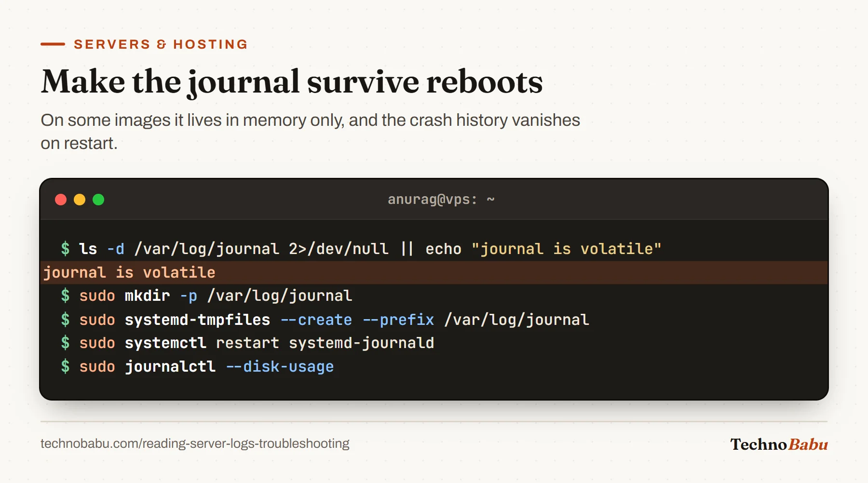868x483 pixels.
Task: Click the TechnoBabu logo
Action: pos(779,444)
